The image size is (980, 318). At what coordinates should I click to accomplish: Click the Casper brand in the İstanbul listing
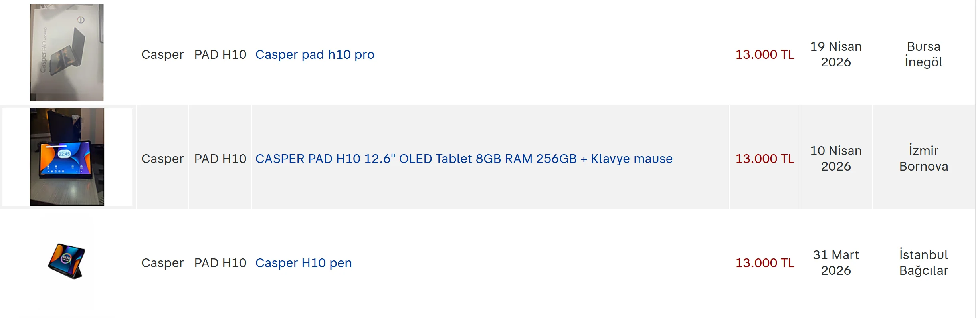[162, 263]
